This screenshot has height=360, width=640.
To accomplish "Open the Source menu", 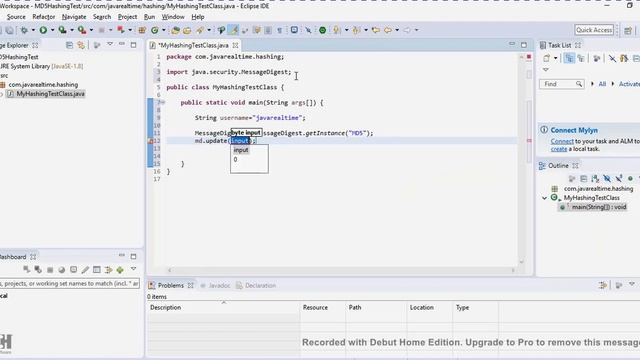I will pos(16,17).
